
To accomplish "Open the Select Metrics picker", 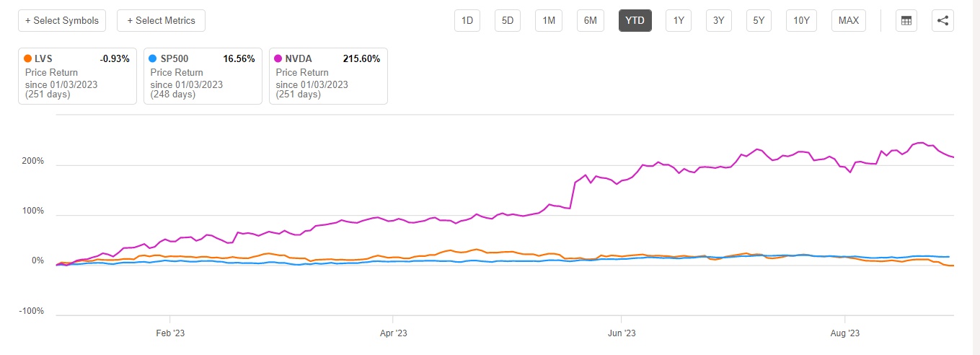I will click(x=161, y=20).
